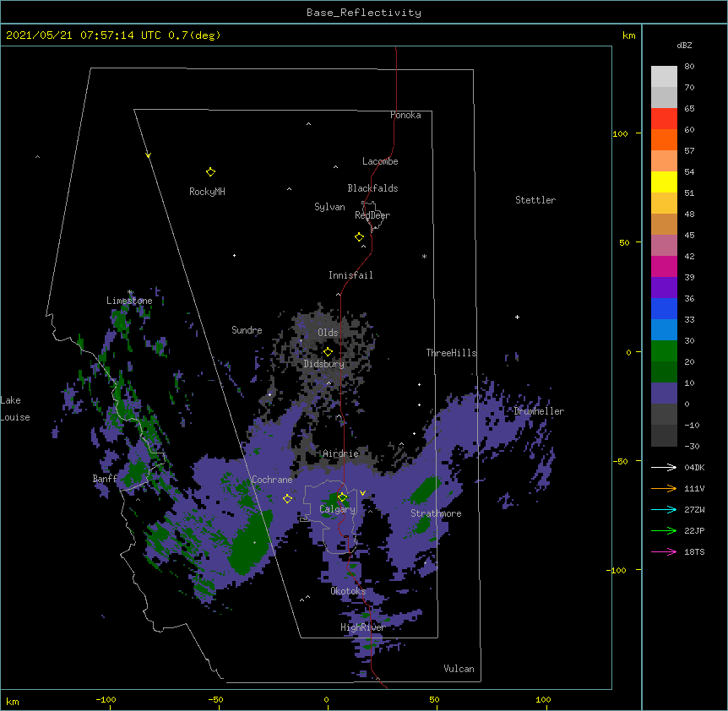Viewport: 728px width, 711px height.
Task: Pick the bright yellow 51–54 dBZ swatch
Action: 664,182
